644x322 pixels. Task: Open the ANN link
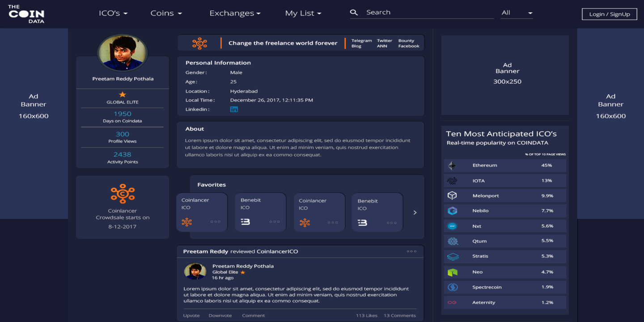click(382, 46)
